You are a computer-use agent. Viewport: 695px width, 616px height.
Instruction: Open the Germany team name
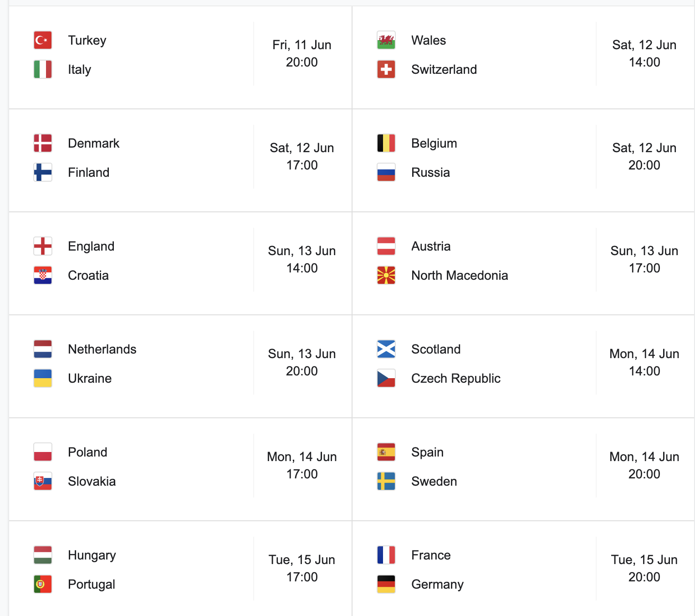tap(437, 585)
